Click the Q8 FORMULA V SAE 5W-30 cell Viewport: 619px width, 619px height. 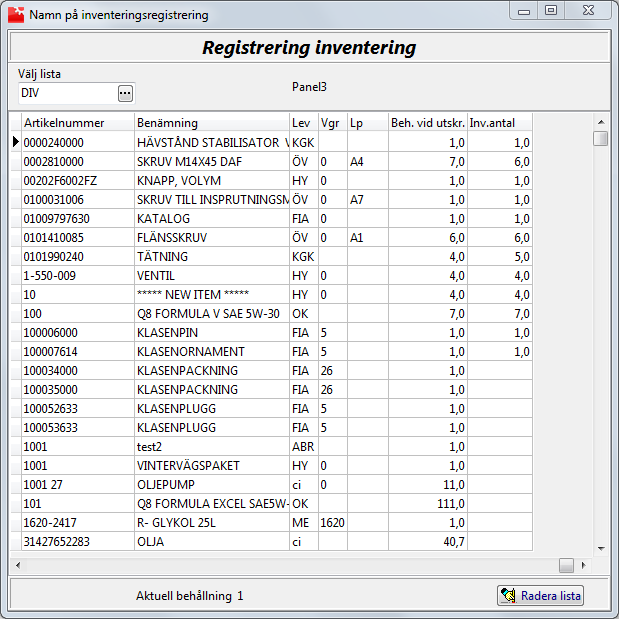pos(212,313)
